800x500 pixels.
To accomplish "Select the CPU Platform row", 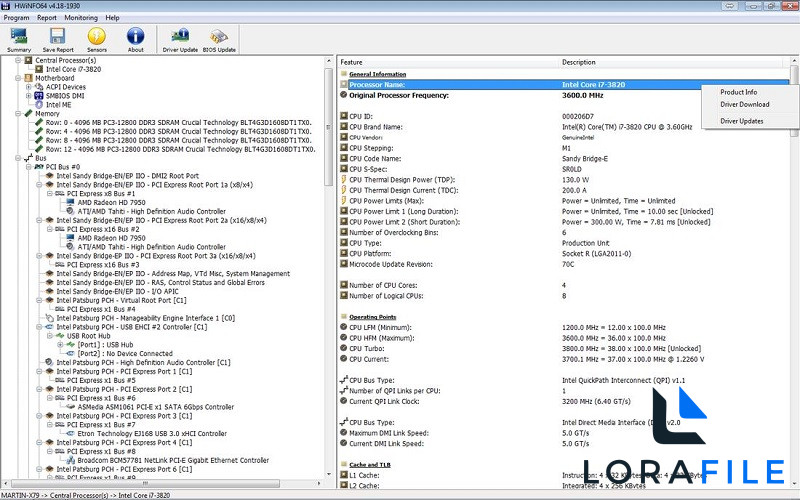I will point(564,254).
